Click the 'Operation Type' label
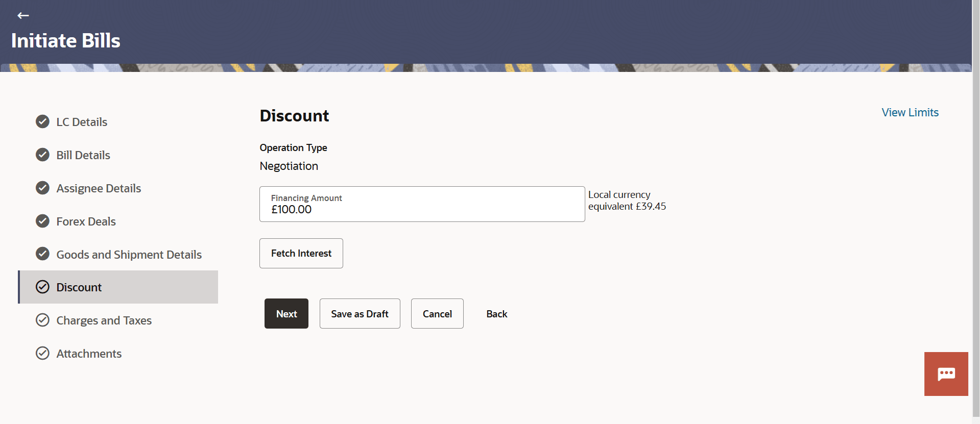Image resolution: width=980 pixels, height=424 pixels. pos(293,147)
